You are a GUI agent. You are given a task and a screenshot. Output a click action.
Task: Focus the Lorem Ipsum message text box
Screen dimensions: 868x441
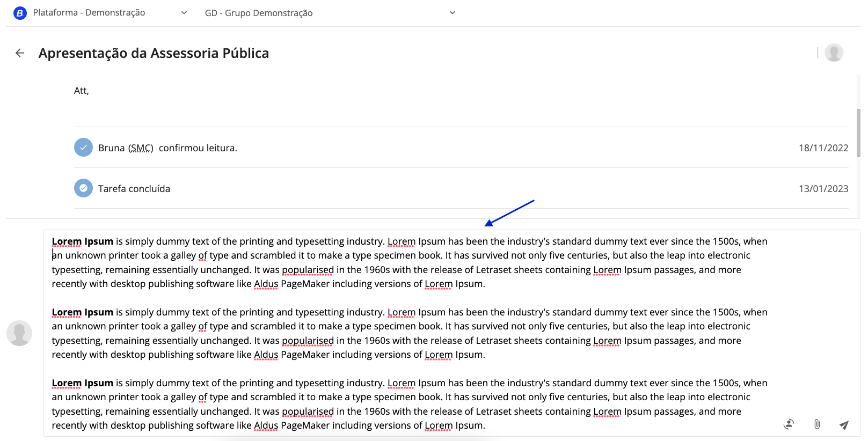click(x=408, y=333)
